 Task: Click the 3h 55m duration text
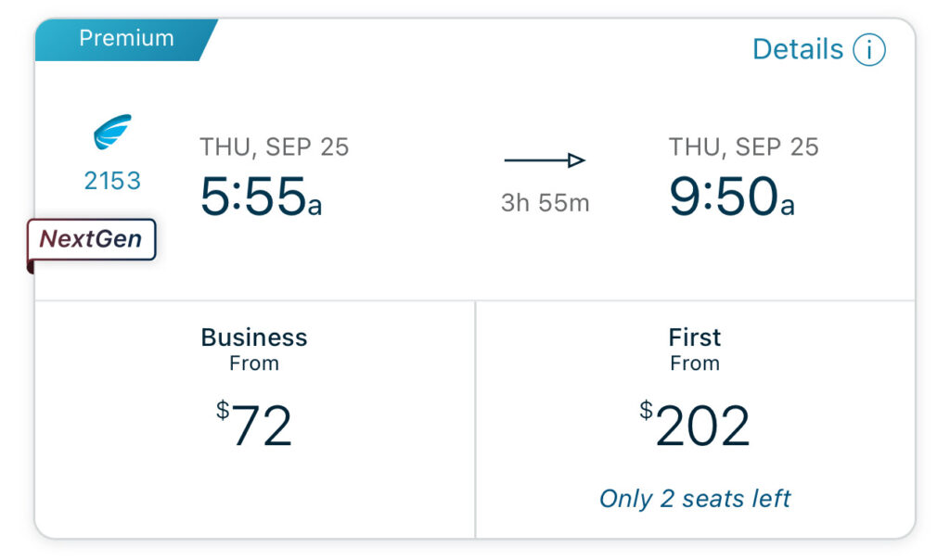point(545,203)
